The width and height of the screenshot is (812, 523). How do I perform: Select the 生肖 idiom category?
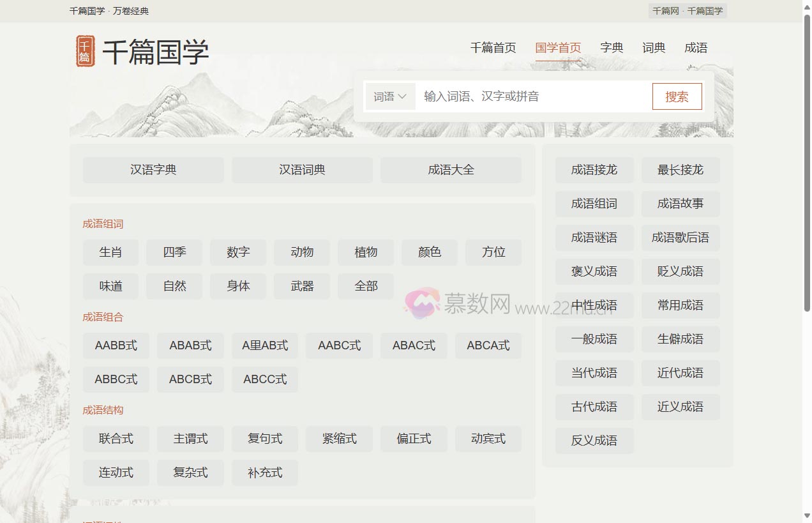point(110,252)
